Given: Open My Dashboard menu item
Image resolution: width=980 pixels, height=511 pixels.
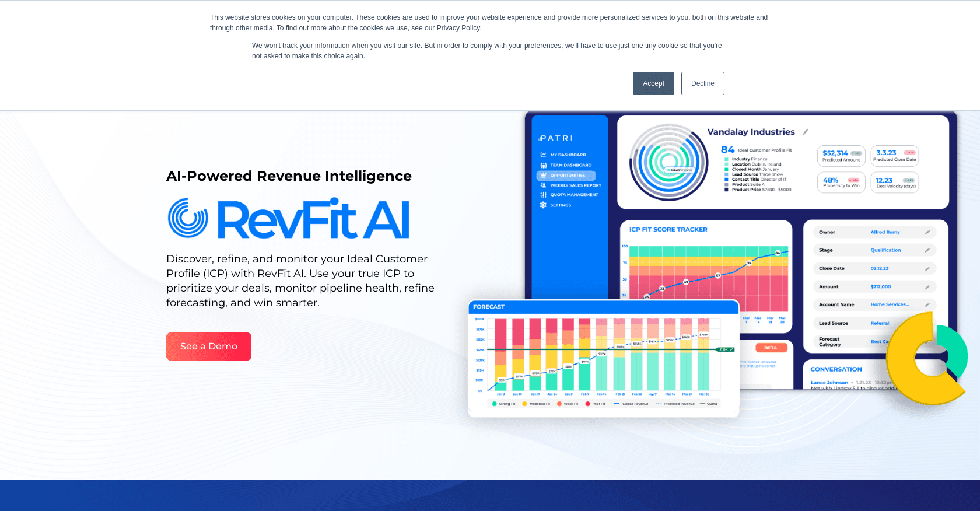Looking at the screenshot, I should 568,155.
